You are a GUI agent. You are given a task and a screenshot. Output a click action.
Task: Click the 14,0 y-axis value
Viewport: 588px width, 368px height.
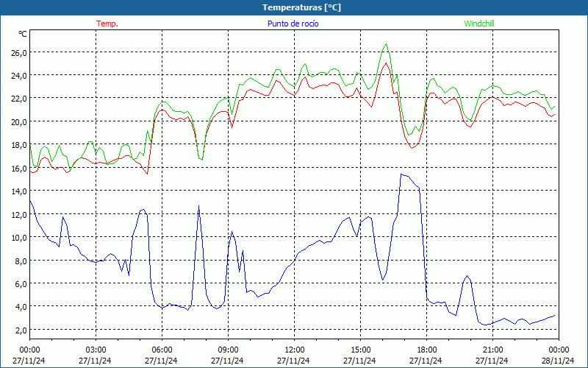(19, 191)
